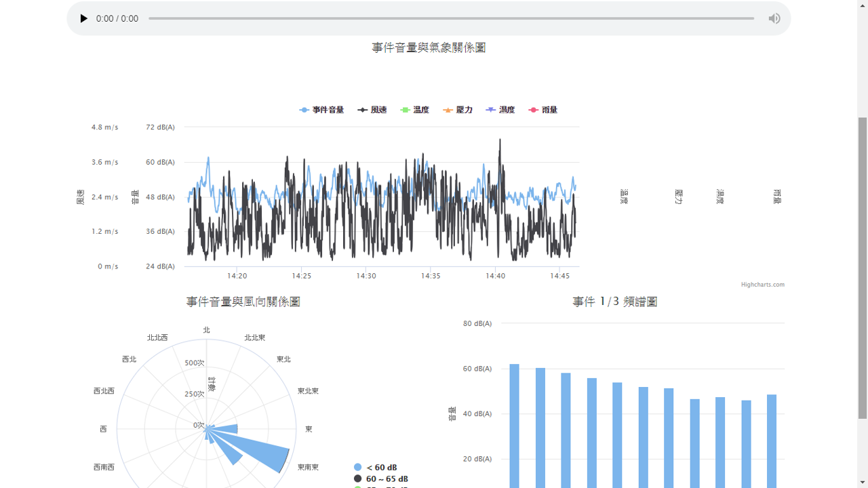Screen dimensions: 868x488
Task: Toggle 雨量 legend item
Action: click(543, 110)
